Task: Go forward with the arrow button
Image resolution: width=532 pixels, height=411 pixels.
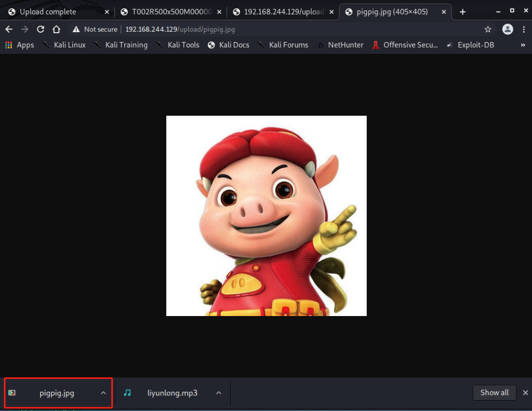Action: pos(25,30)
